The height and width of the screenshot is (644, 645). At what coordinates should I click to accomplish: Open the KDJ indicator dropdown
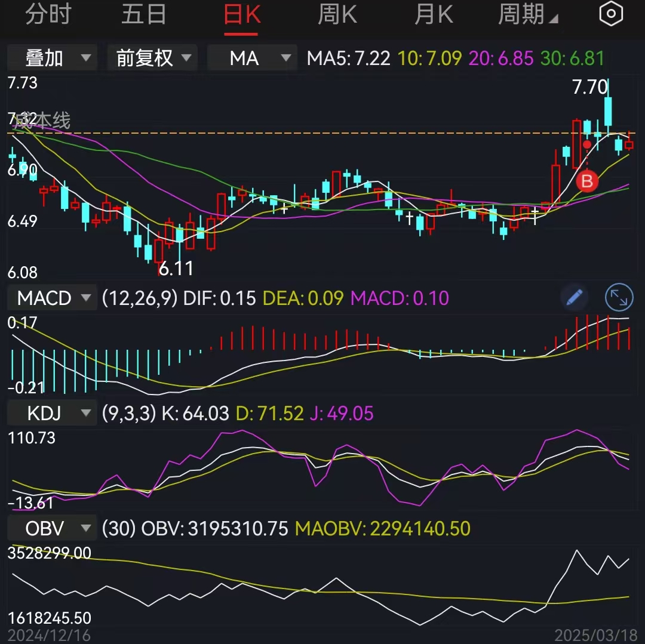[x=52, y=412]
